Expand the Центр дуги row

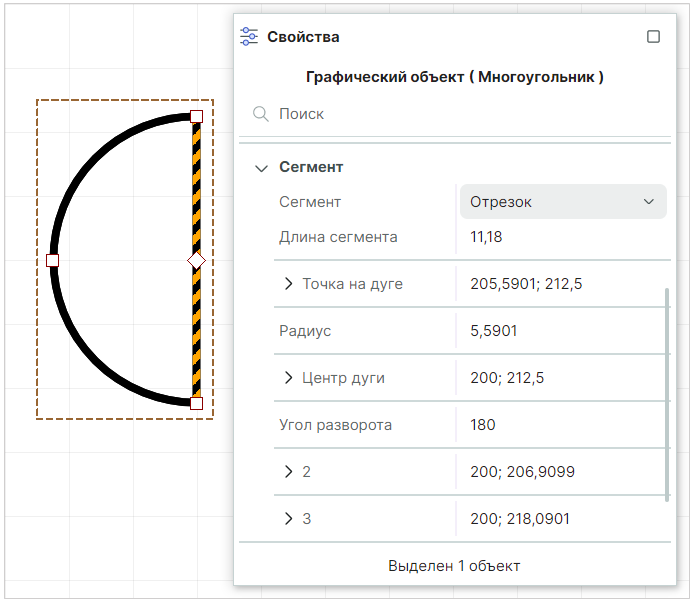click(288, 377)
